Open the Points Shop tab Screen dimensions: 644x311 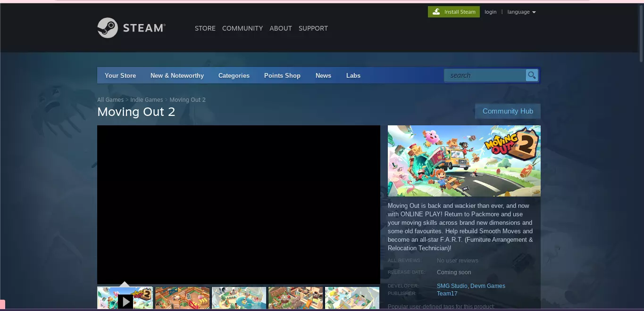[282, 75]
